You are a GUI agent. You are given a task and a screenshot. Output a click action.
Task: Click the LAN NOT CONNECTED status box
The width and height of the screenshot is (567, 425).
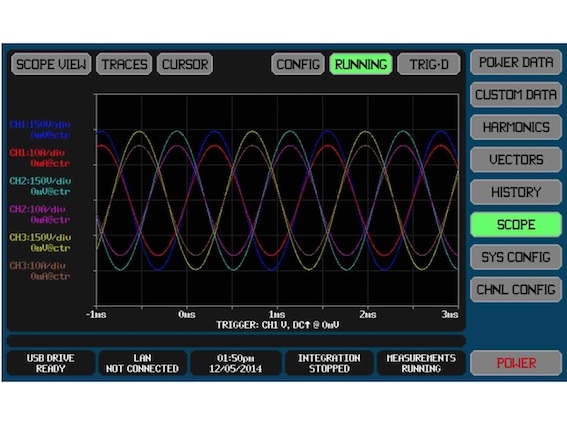click(142, 363)
